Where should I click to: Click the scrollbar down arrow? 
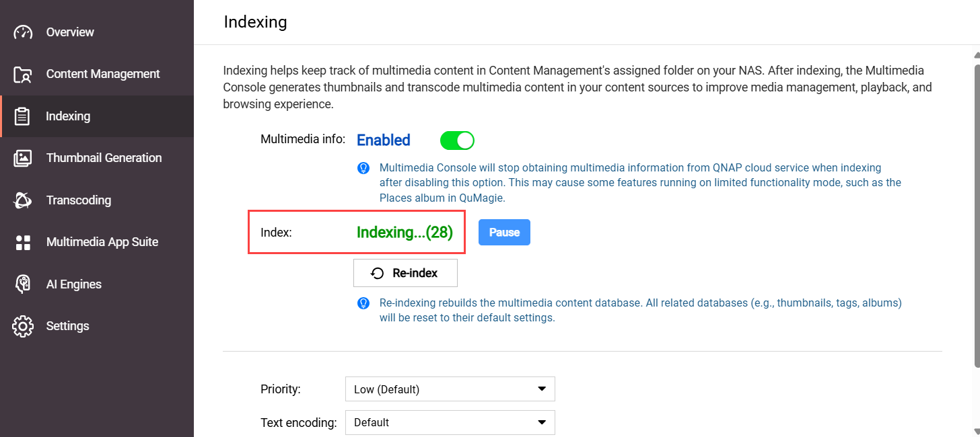tap(975, 430)
